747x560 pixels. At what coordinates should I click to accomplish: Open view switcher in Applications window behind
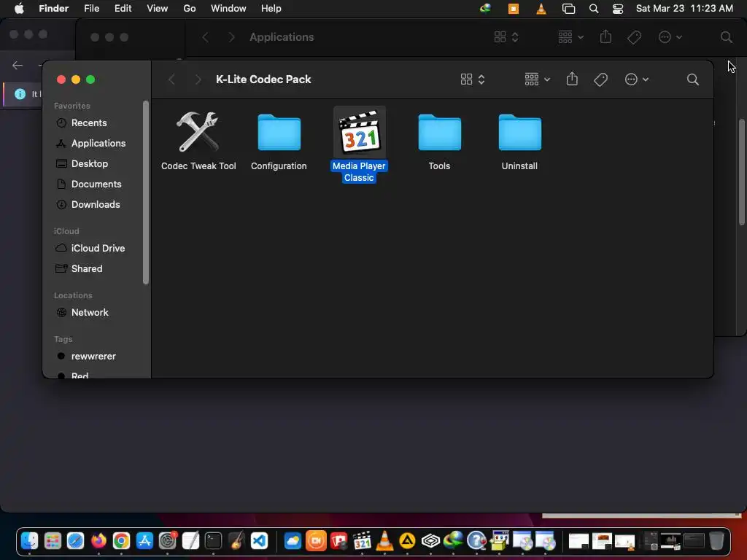[x=506, y=37]
